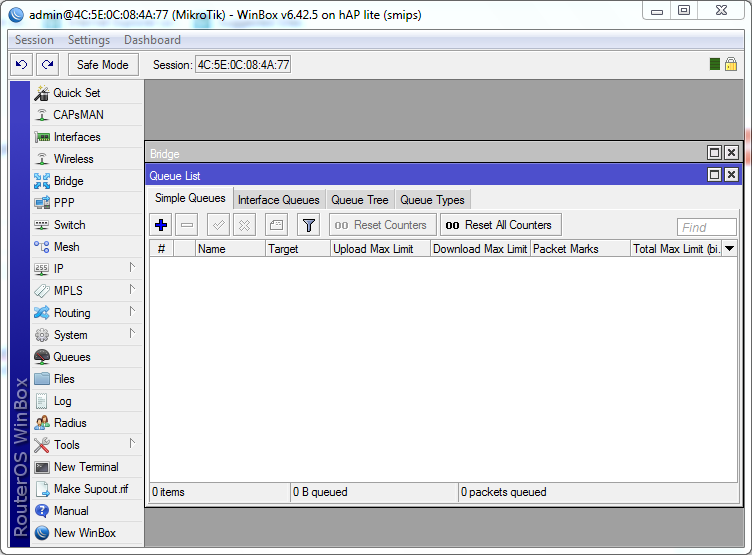Toggle Safe Mode button
Image resolution: width=752 pixels, height=555 pixels.
103,64
